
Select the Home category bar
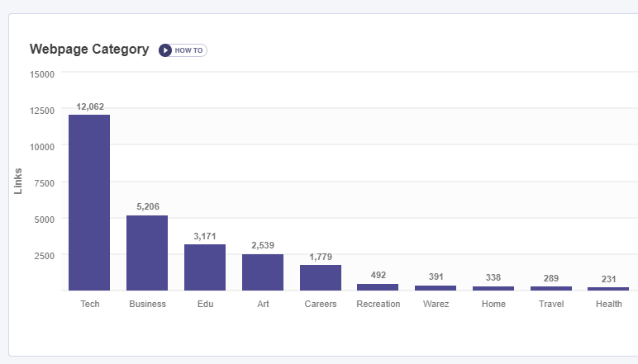tap(493, 288)
